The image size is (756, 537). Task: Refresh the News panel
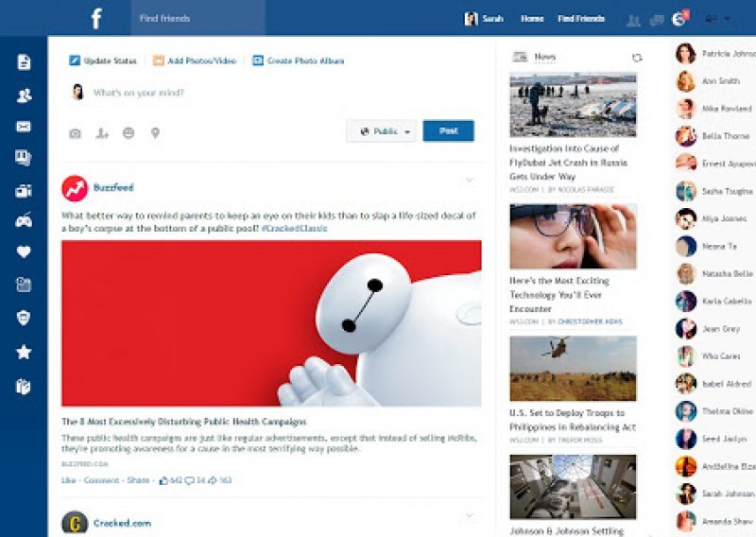(637, 58)
